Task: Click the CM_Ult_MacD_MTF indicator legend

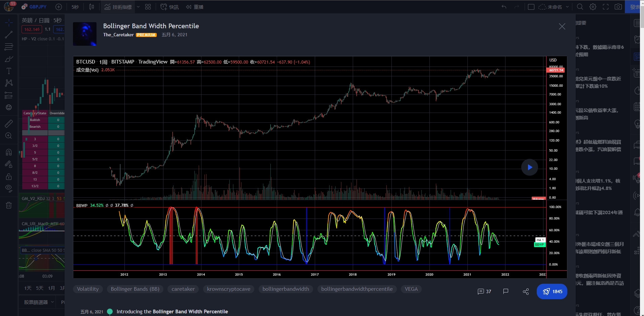Action: [x=40, y=224]
